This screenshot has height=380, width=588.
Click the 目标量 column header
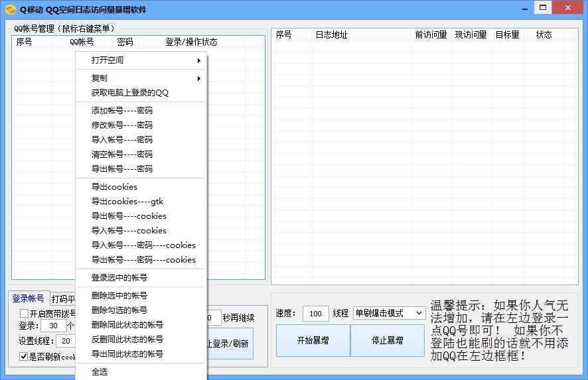pyautogui.click(x=508, y=35)
